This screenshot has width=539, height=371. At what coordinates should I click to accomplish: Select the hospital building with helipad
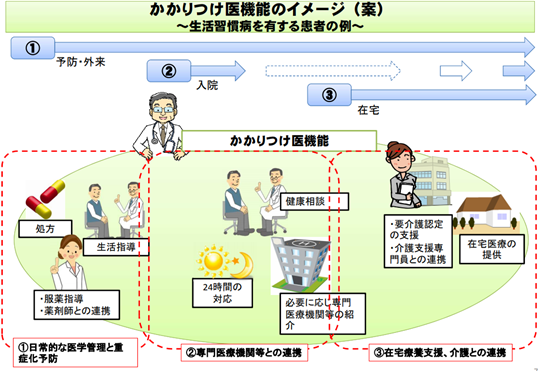(301, 264)
